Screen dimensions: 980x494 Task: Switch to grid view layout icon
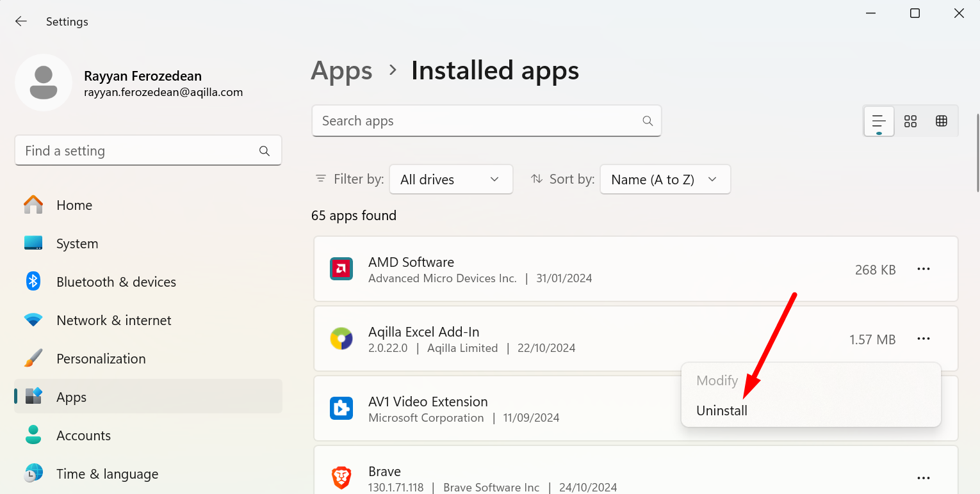pyautogui.click(x=910, y=121)
